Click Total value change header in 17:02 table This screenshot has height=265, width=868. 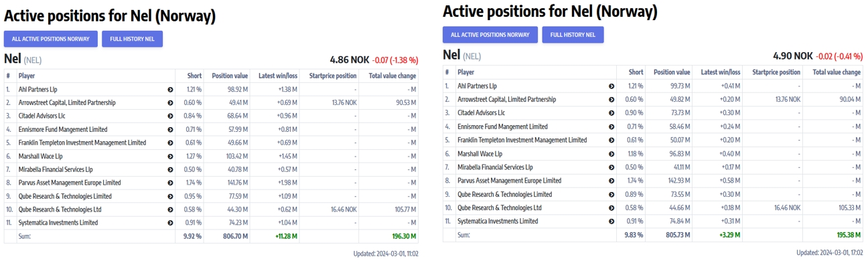(837, 72)
